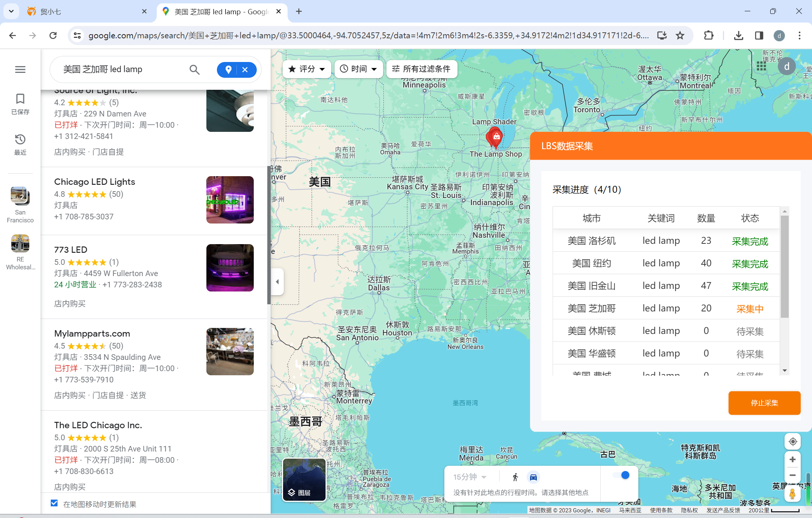Click the address bar URL field
Screen dimensions: 812x518
coord(368,36)
